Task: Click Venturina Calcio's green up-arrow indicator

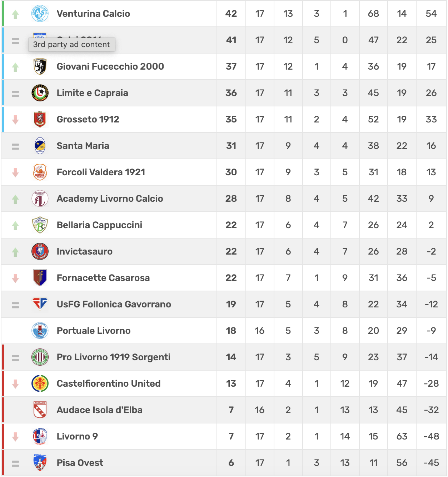Action: pyautogui.click(x=15, y=14)
